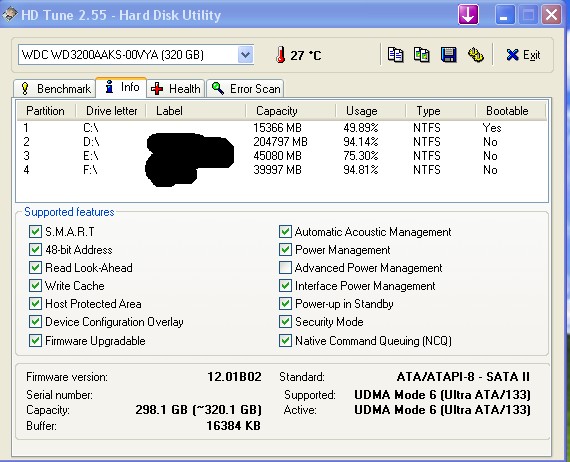
Task: Toggle Power-up in Standby checkbox
Action: click(x=285, y=304)
